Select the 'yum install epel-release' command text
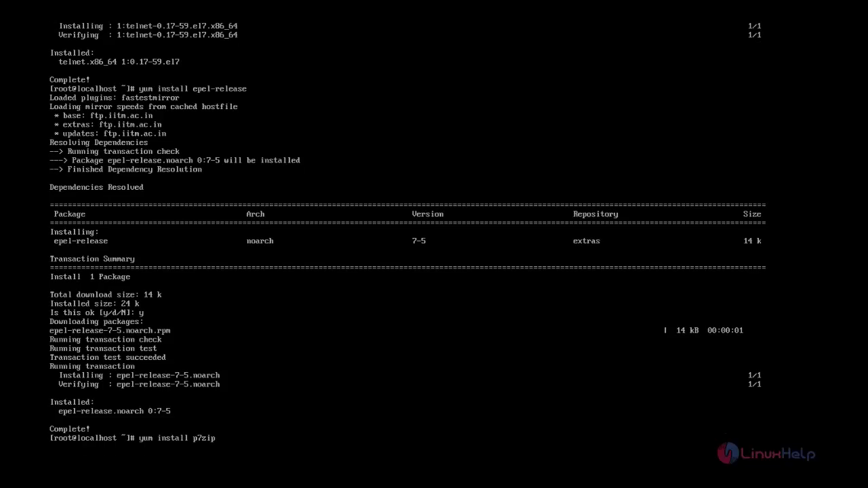Screen dimensions: 868x488 193,89
